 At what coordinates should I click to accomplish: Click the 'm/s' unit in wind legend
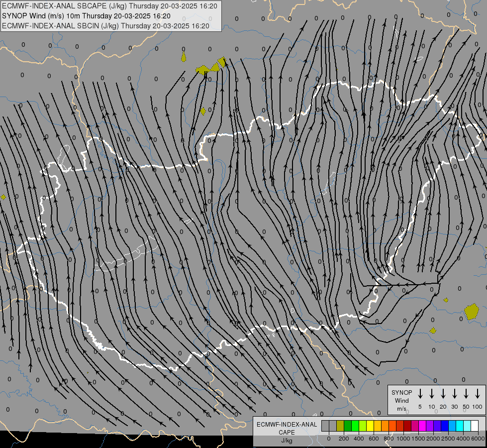tap(401, 409)
